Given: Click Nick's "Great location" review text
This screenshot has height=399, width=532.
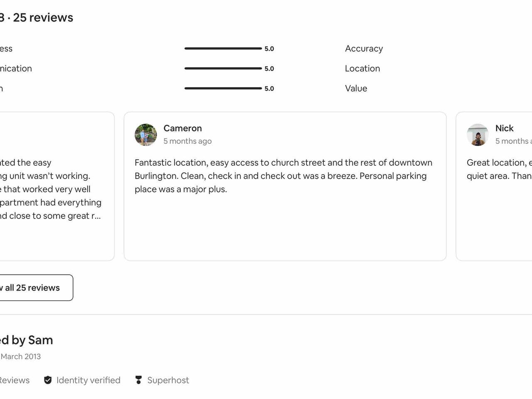Looking at the screenshot, I should 499,169.
